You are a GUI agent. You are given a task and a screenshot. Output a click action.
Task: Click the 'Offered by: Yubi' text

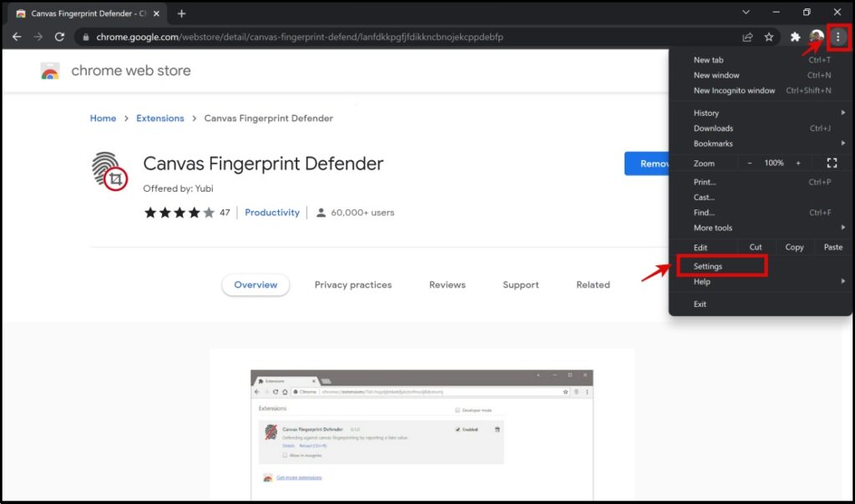(179, 189)
